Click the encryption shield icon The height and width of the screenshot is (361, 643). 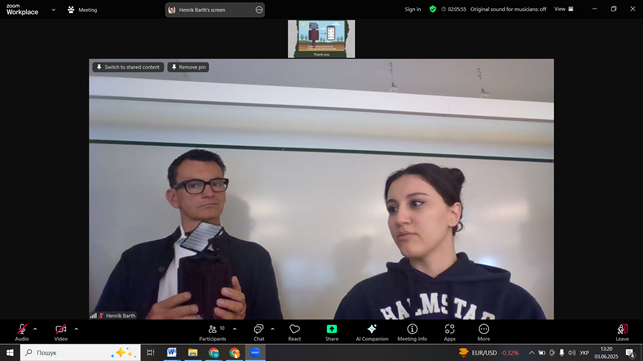point(433,9)
